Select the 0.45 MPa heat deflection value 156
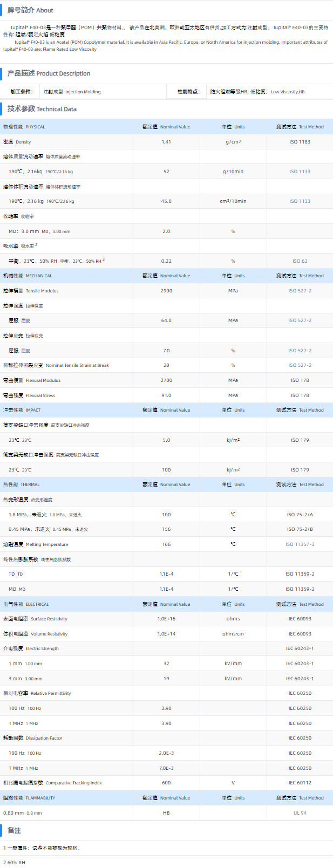This screenshot has height=868, width=333. (166, 529)
